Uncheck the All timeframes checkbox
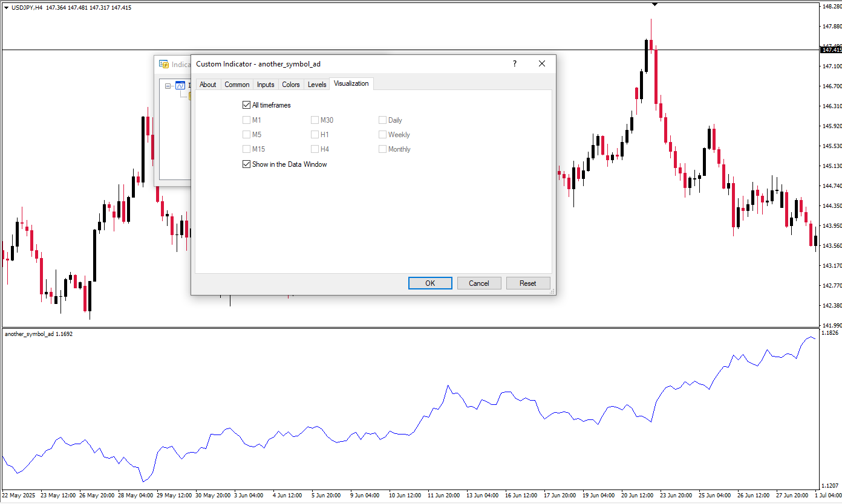This screenshot has height=504, width=842. pos(246,105)
